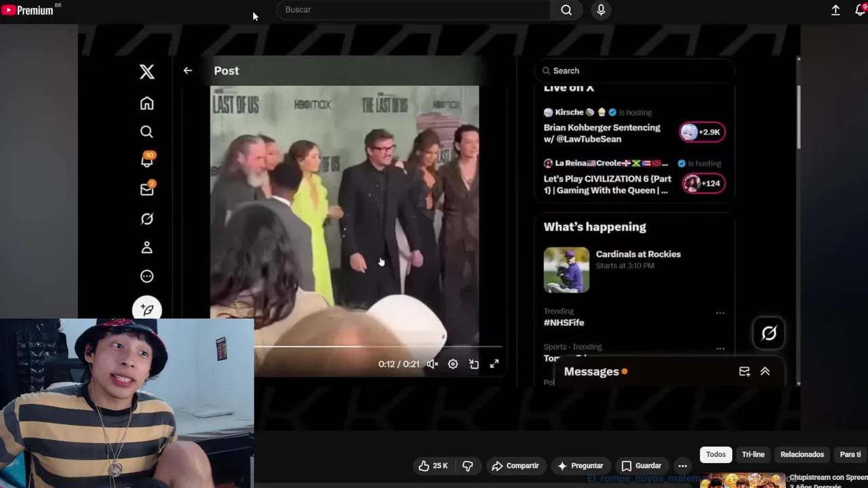
Task: Open more actions ellipsis under video
Action: click(683, 466)
